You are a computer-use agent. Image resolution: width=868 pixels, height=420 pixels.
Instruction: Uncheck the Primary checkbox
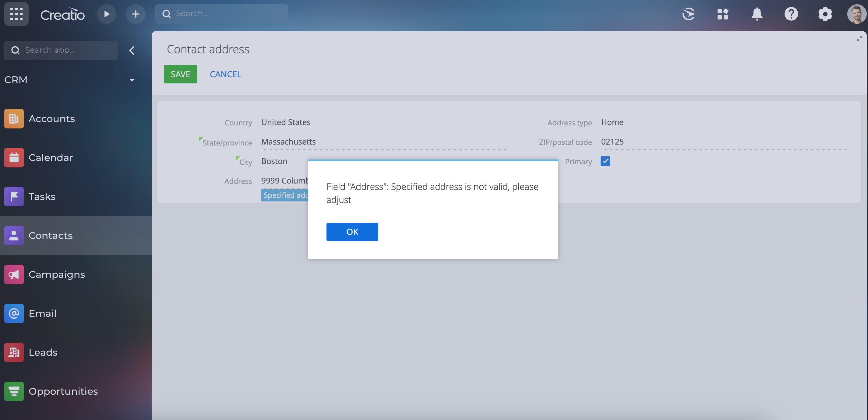[605, 161]
